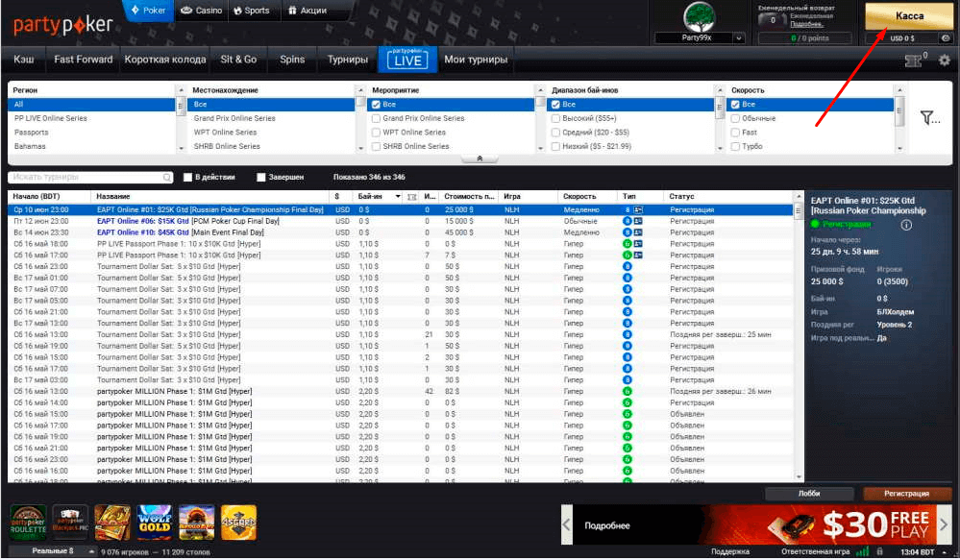Click the connection signal strength icon
Viewport: 960px width, 560px height.
[x=863, y=551]
